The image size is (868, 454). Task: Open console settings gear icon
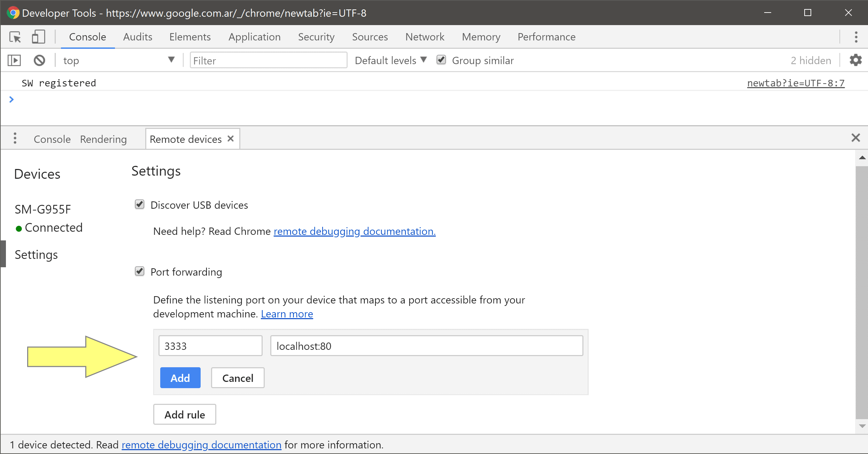855,61
